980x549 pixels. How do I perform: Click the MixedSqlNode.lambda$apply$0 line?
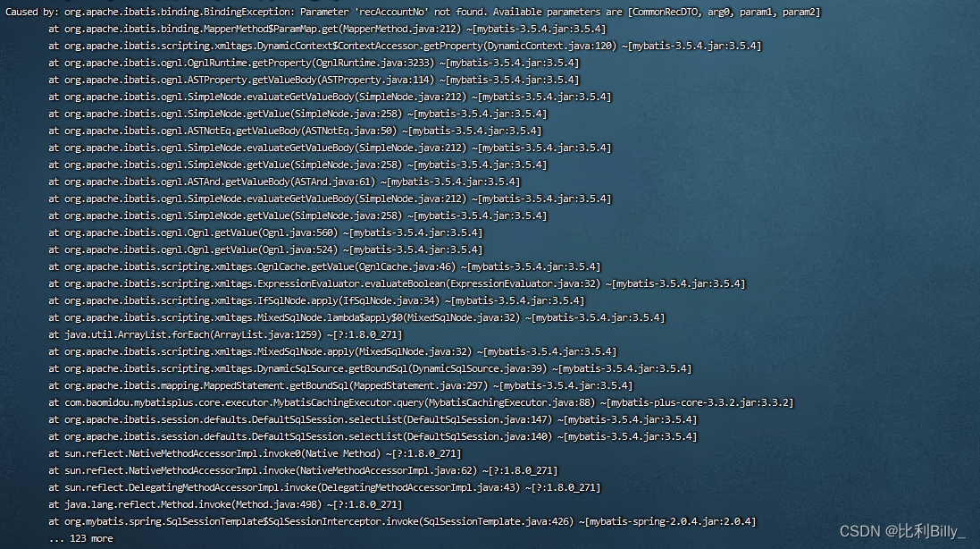coord(356,317)
